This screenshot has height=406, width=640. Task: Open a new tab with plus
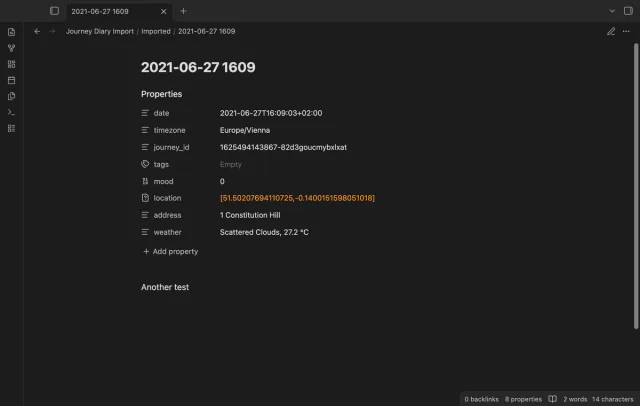click(x=183, y=11)
